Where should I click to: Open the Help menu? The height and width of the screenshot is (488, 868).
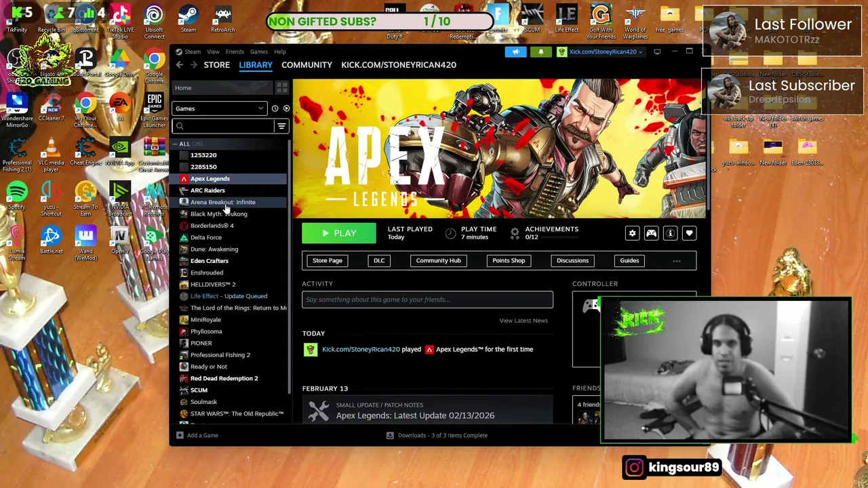pos(280,52)
